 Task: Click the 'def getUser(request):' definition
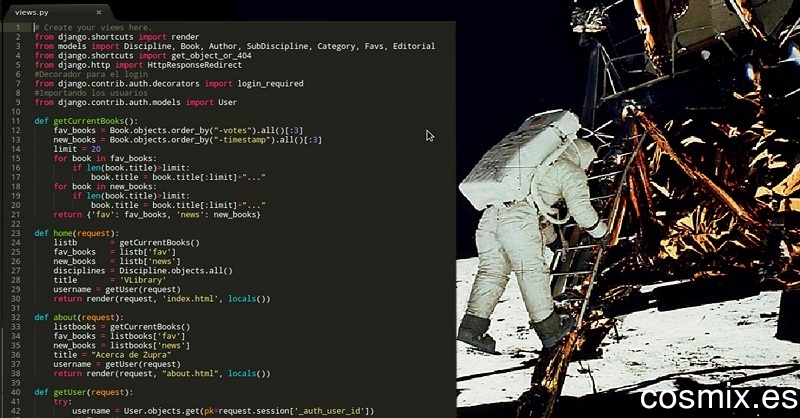pyautogui.click(x=84, y=392)
